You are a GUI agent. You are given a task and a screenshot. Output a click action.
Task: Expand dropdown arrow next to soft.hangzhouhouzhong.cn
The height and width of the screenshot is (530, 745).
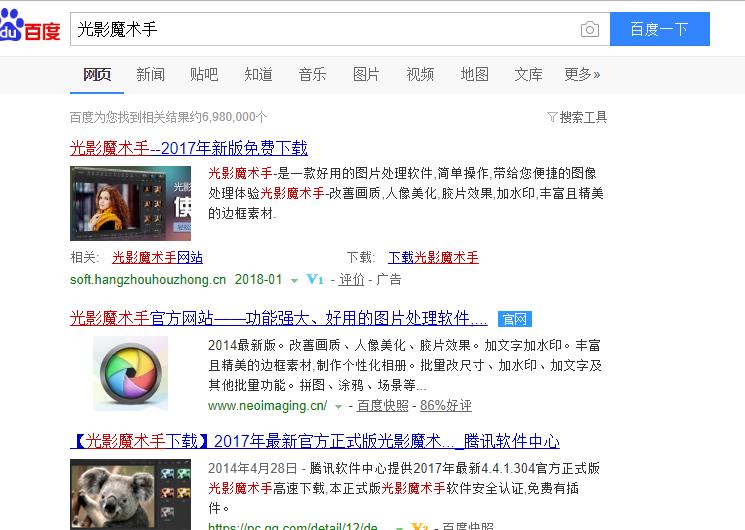pos(294,280)
